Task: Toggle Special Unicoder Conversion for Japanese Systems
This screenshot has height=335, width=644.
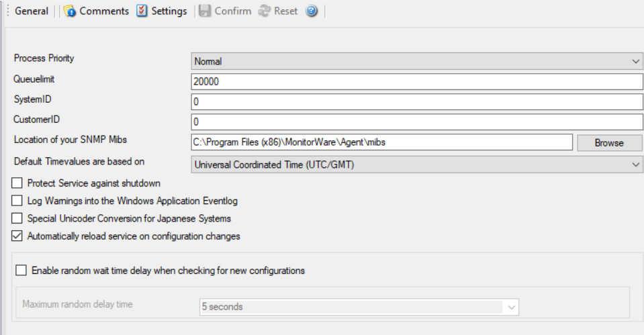Action: [x=17, y=218]
